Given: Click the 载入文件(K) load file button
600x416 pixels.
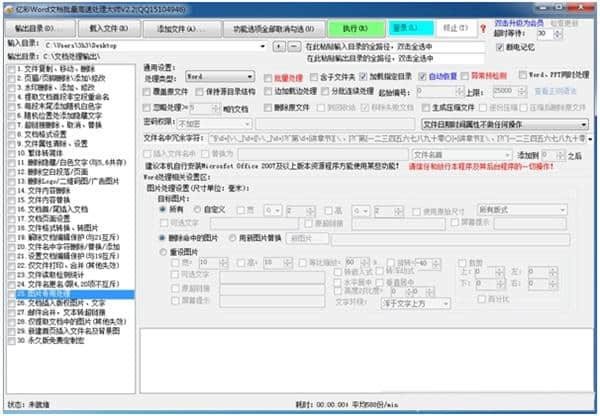Looking at the screenshot, I should click(108, 28).
